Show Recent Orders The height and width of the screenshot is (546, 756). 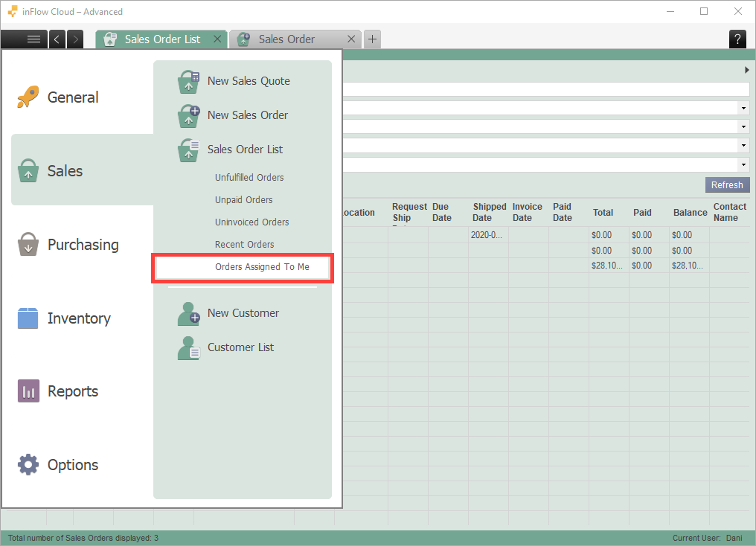(245, 244)
